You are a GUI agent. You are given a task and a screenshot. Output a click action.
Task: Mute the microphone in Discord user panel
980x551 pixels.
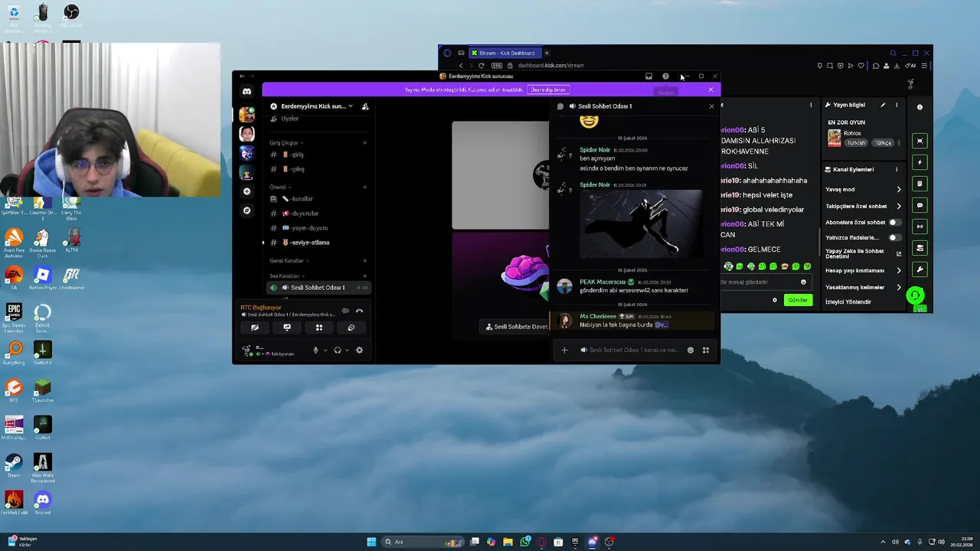pos(315,350)
